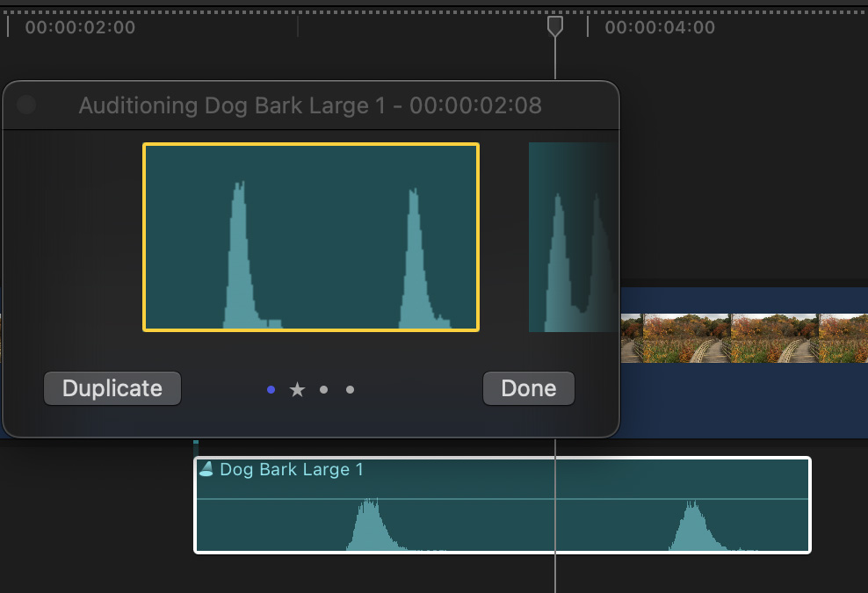Click the playhead handle on the ruler
Viewport: 868px width, 593px height.
pyautogui.click(x=554, y=25)
